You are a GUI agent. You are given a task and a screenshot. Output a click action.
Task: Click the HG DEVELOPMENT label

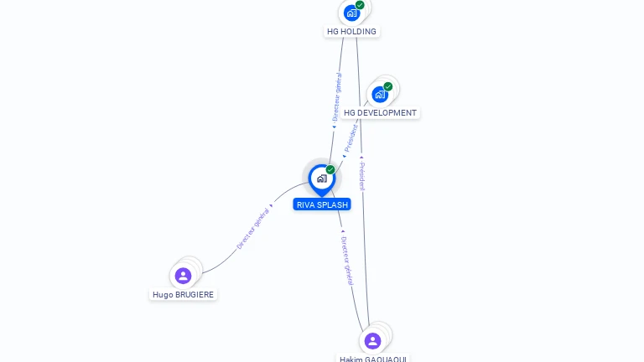381,113
